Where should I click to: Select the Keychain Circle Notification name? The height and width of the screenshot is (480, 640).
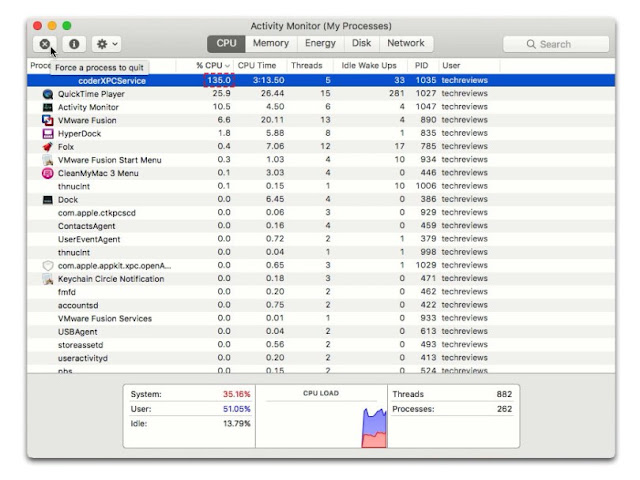[x=111, y=279]
